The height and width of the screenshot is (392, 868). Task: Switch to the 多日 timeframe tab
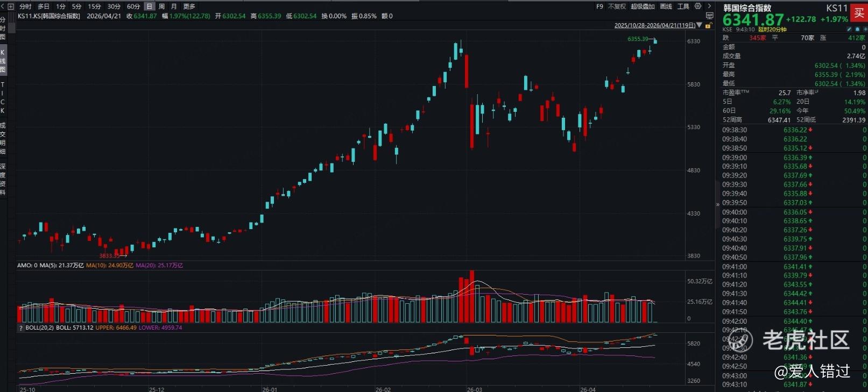44,6
